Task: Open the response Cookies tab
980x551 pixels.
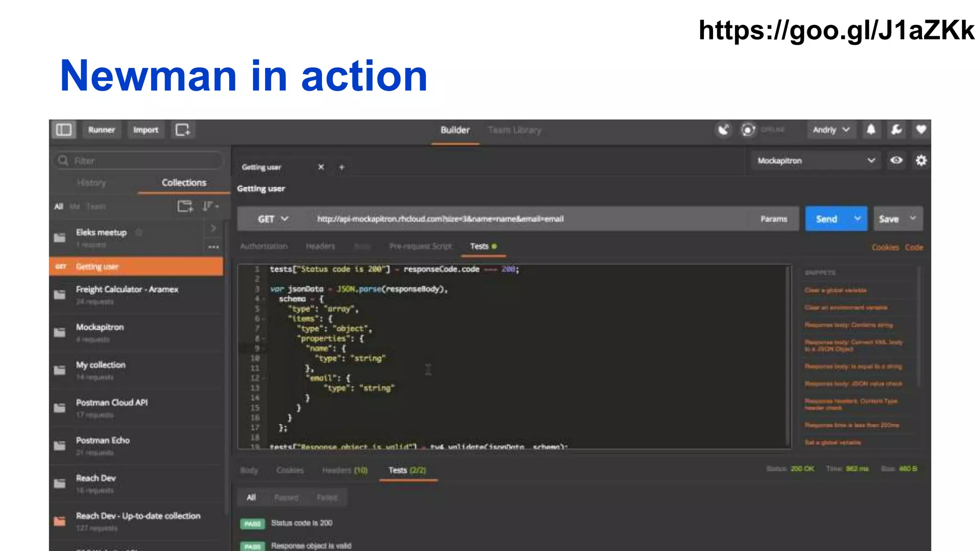Action: click(x=290, y=470)
